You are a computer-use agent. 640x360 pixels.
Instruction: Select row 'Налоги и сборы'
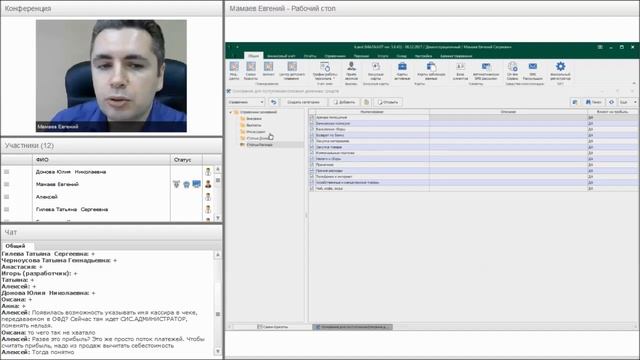click(473, 159)
